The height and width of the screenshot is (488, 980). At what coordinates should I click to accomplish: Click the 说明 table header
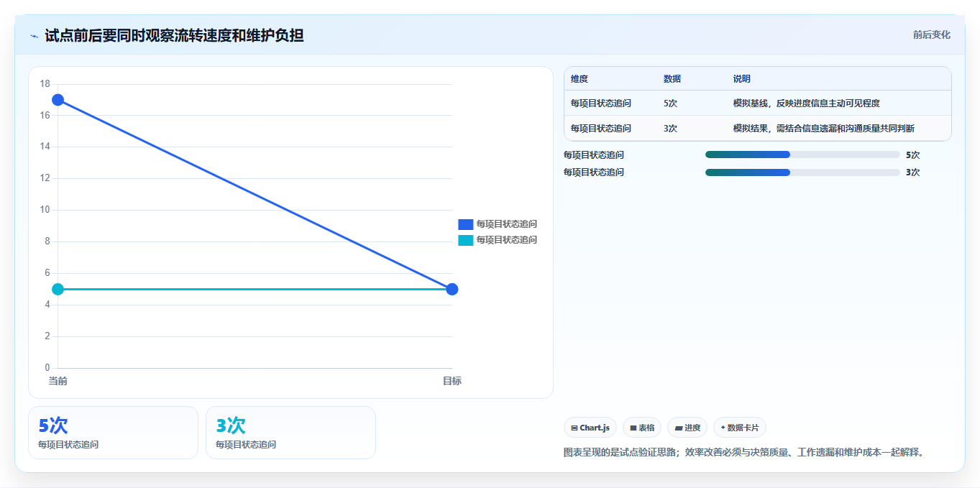click(x=742, y=79)
